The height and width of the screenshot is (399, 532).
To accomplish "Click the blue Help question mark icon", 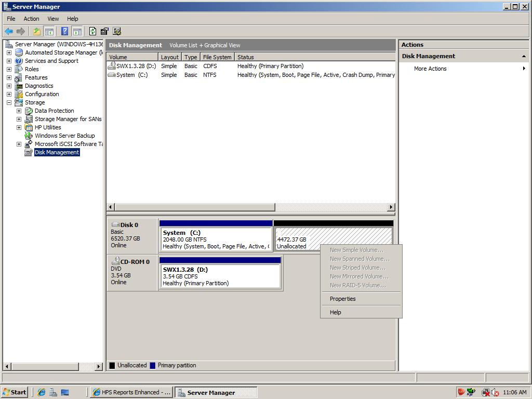I will tap(64, 31).
